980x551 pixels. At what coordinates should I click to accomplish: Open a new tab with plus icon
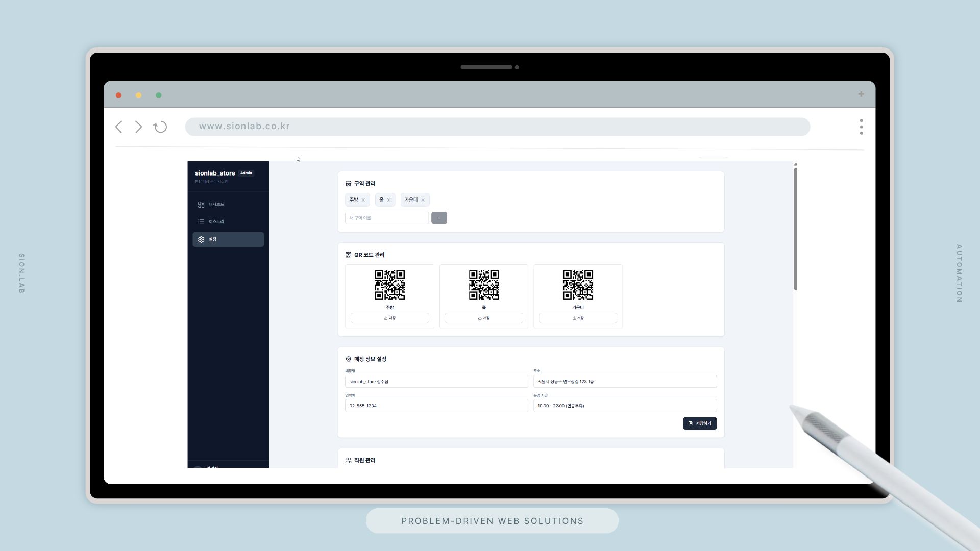[x=861, y=94]
